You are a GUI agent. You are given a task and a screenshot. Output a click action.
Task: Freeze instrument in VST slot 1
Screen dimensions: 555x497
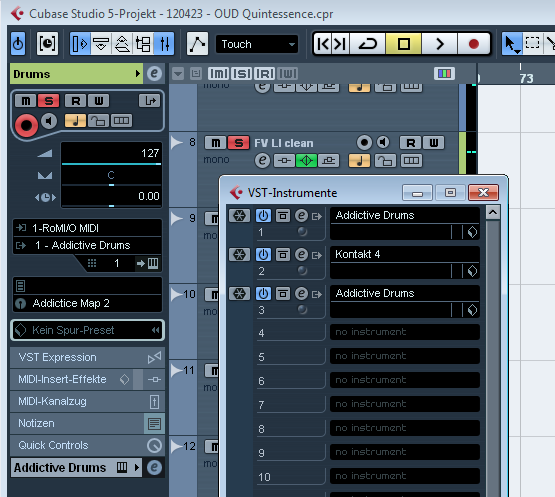240,216
